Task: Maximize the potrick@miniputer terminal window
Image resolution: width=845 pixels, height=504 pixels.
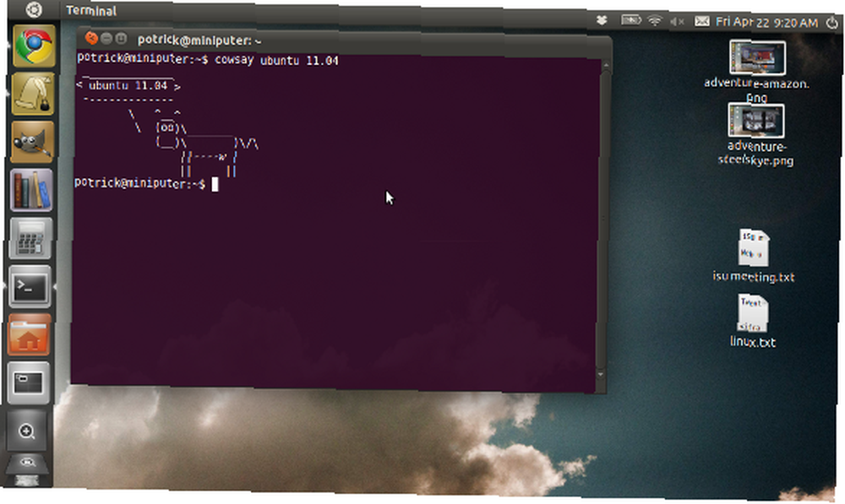Action: coord(121,39)
